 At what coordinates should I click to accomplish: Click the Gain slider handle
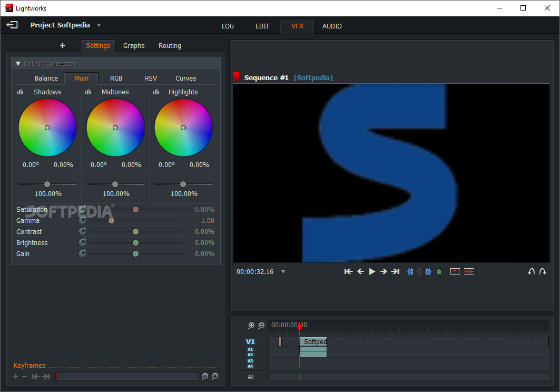pyautogui.click(x=136, y=254)
